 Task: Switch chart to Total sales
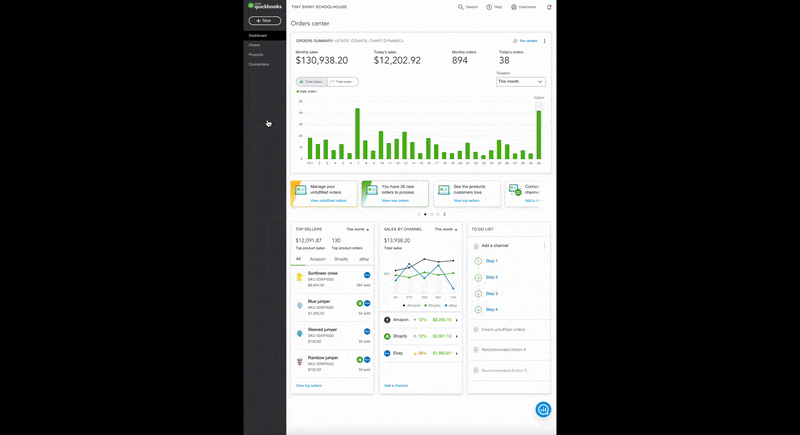click(x=342, y=82)
